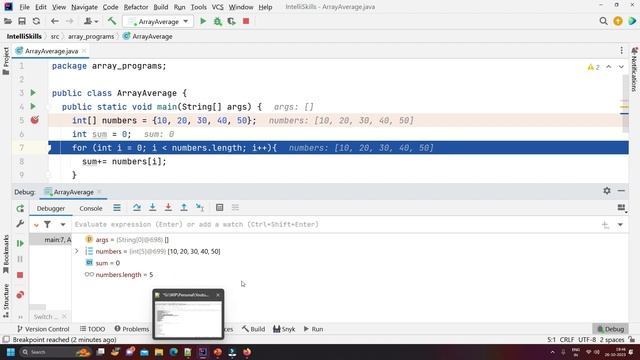Open the Navigate menu
This screenshot has height=360, width=640.
(x=84, y=7)
